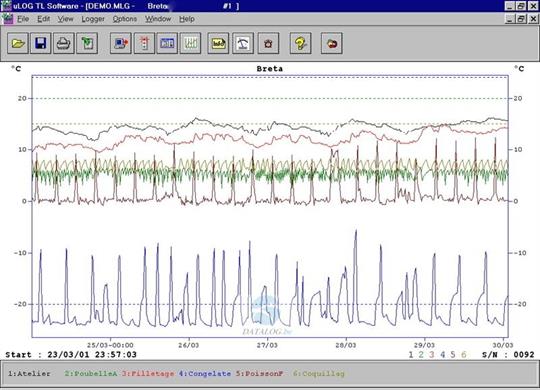The height and width of the screenshot is (390, 540).
Task: Click the vertical sliders toolbar icon
Action: click(x=190, y=43)
